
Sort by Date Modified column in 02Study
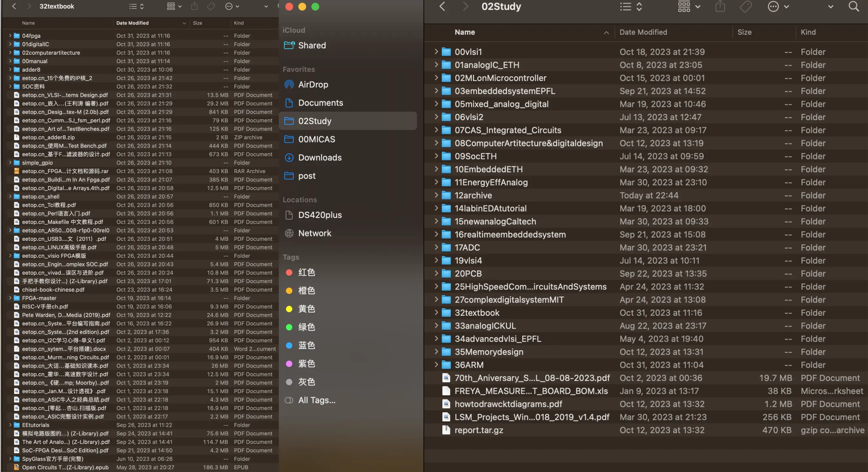[643, 32]
